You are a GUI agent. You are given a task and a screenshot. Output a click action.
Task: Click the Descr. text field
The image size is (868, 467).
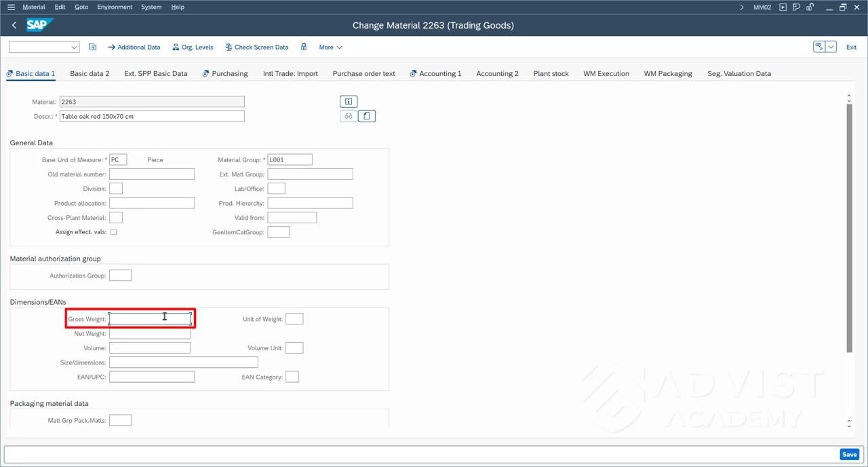[152, 116]
